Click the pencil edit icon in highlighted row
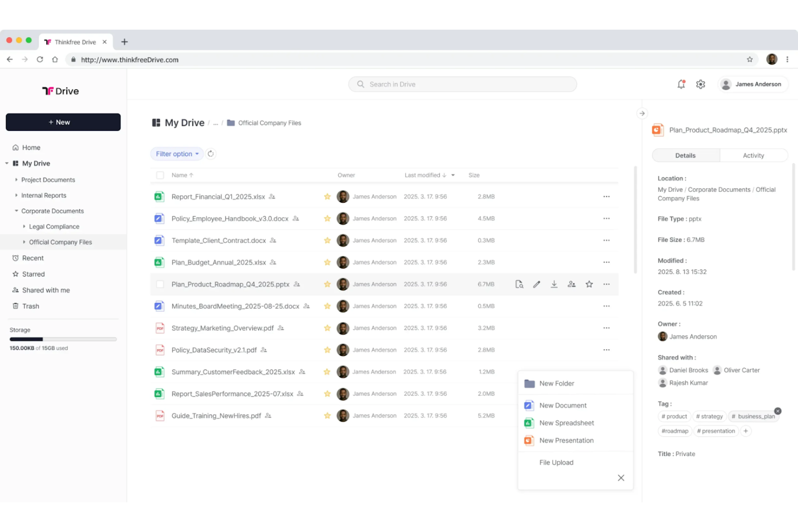Viewport: 798px width, 532px height. pyautogui.click(x=536, y=284)
